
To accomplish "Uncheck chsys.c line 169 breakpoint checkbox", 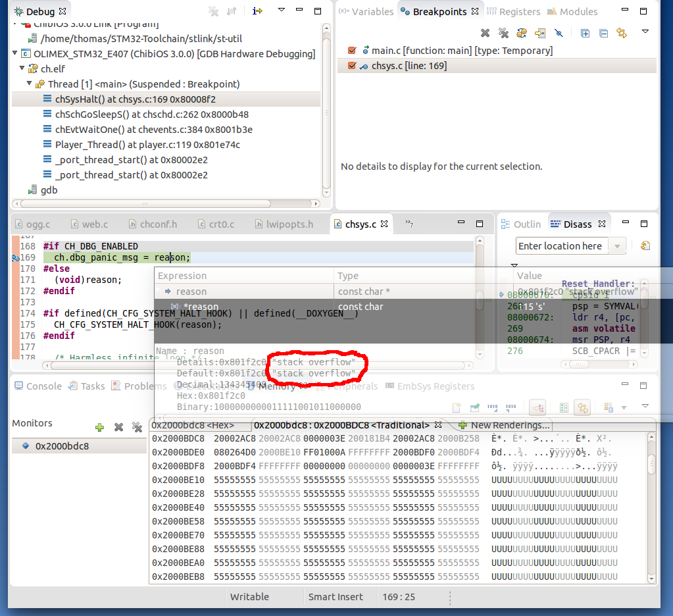I will [x=352, y=66].
